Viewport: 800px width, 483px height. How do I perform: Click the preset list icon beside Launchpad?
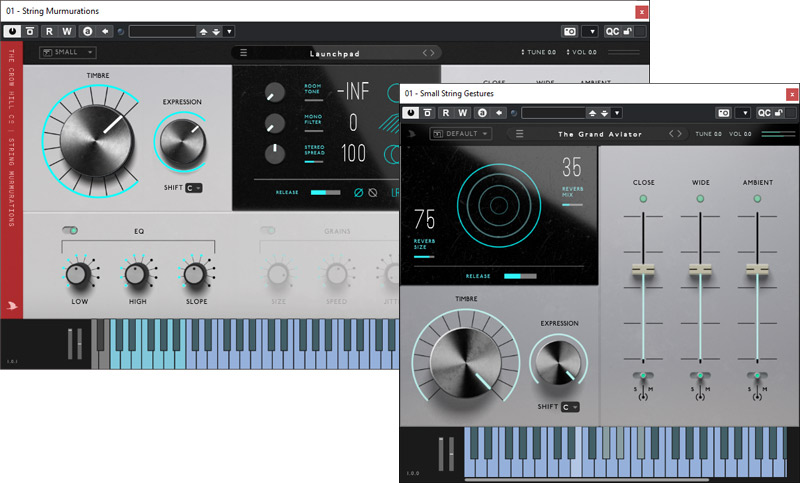(244, 52)
